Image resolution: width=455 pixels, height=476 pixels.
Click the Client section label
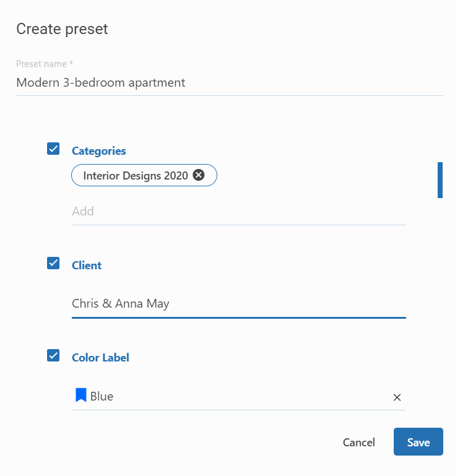87,265
